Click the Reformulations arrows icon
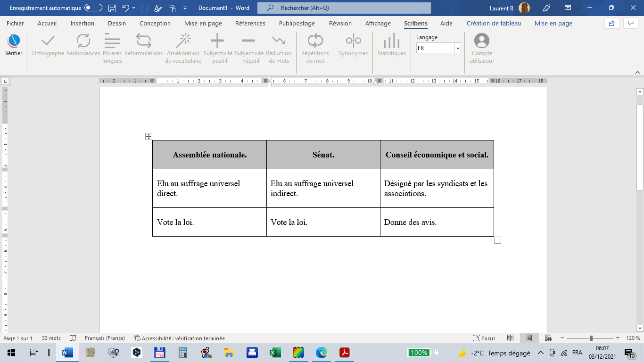This screenshot has height=362, width=644. [144, 41]
